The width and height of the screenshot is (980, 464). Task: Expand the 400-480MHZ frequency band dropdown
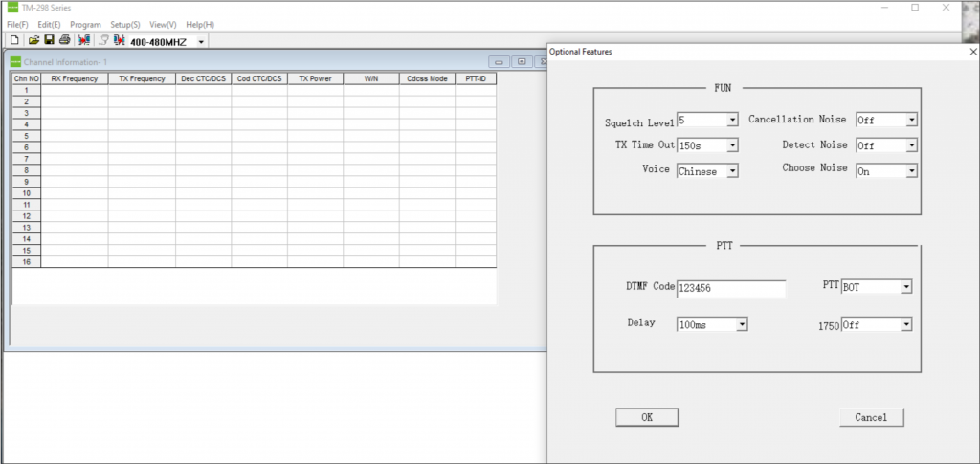[x=201, y=42]
